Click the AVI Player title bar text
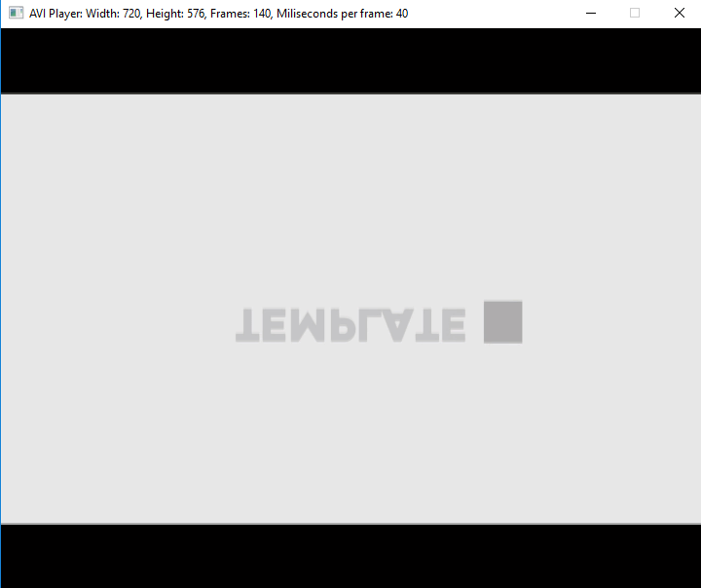Screen dimensions: 701x588 click(x=219, y=14)
